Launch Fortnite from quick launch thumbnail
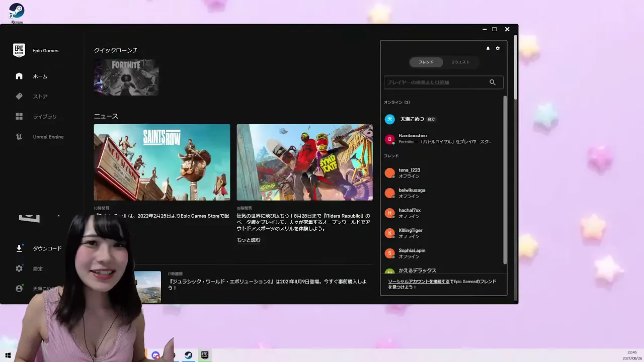 tap(126, 77)
